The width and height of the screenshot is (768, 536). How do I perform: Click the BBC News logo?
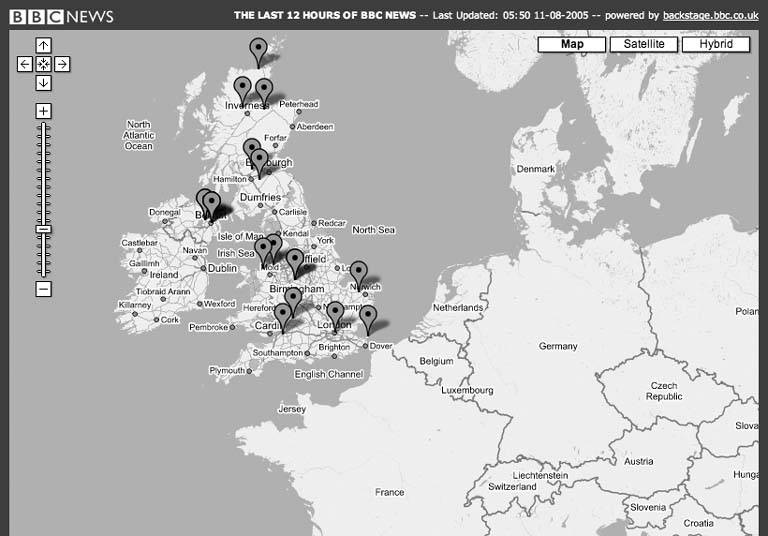(x=61, y=16)
